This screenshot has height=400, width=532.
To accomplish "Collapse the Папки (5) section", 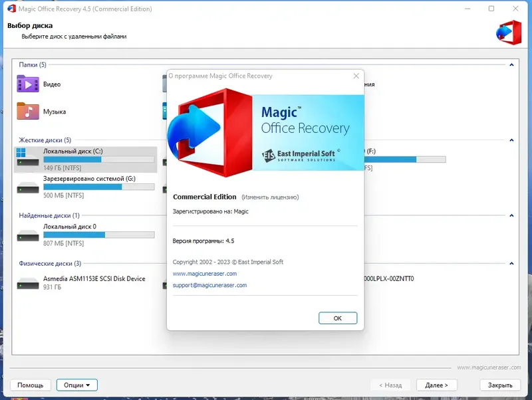I will click(511, 64).
